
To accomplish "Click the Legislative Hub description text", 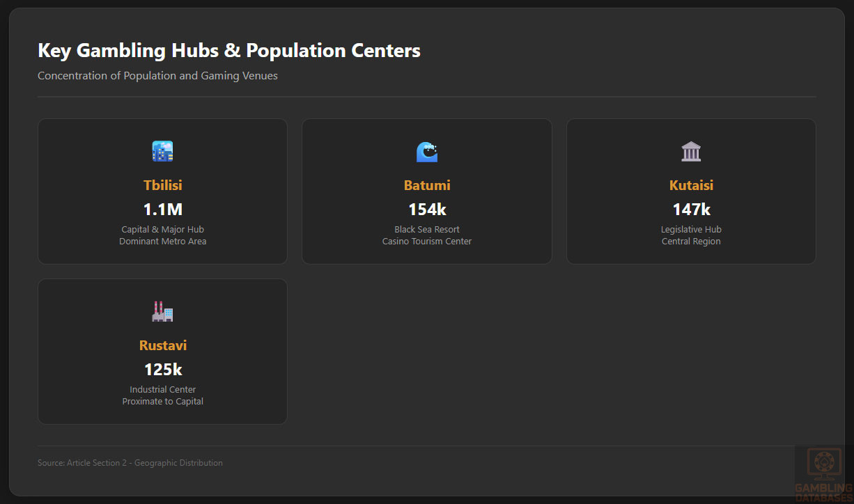I will click(691, 230).
